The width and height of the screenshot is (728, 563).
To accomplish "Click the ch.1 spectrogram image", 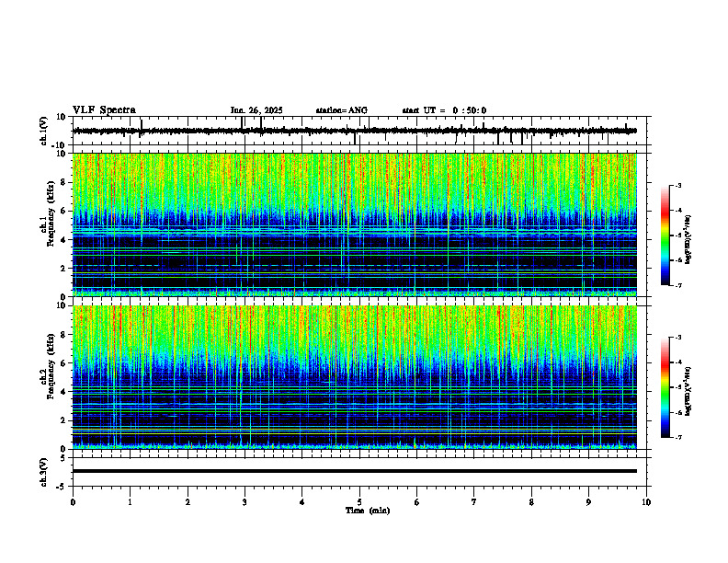I will coord(355,224).
